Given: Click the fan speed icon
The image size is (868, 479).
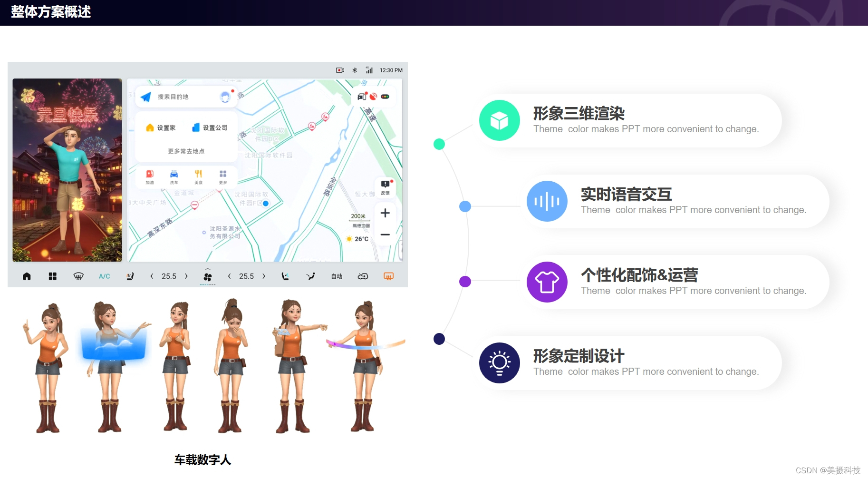Looking at the screenshot, I should pos(208,276).
